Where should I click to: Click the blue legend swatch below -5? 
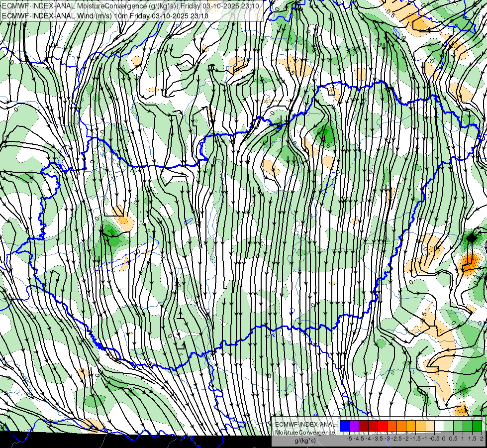[345, 426]
